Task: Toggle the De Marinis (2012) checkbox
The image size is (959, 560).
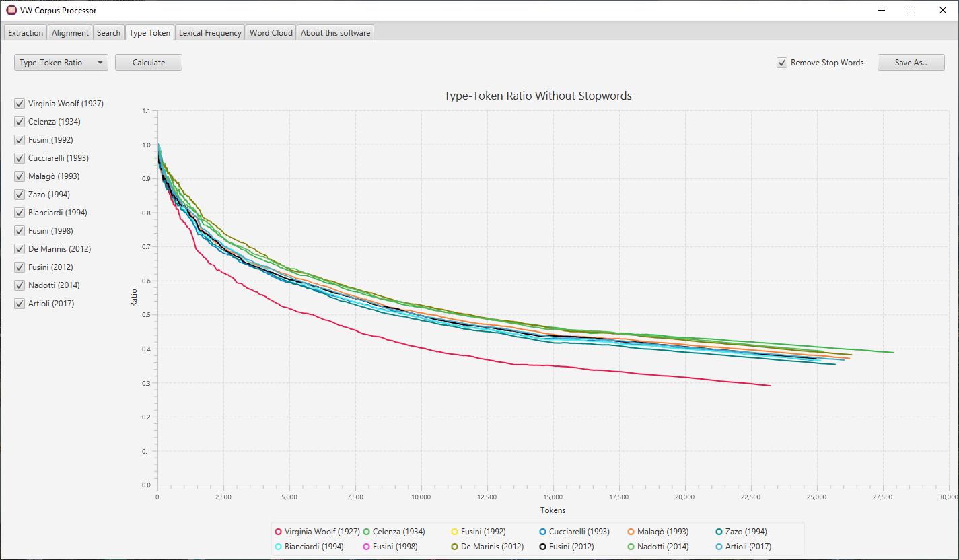Action: (x=20, y=249)
